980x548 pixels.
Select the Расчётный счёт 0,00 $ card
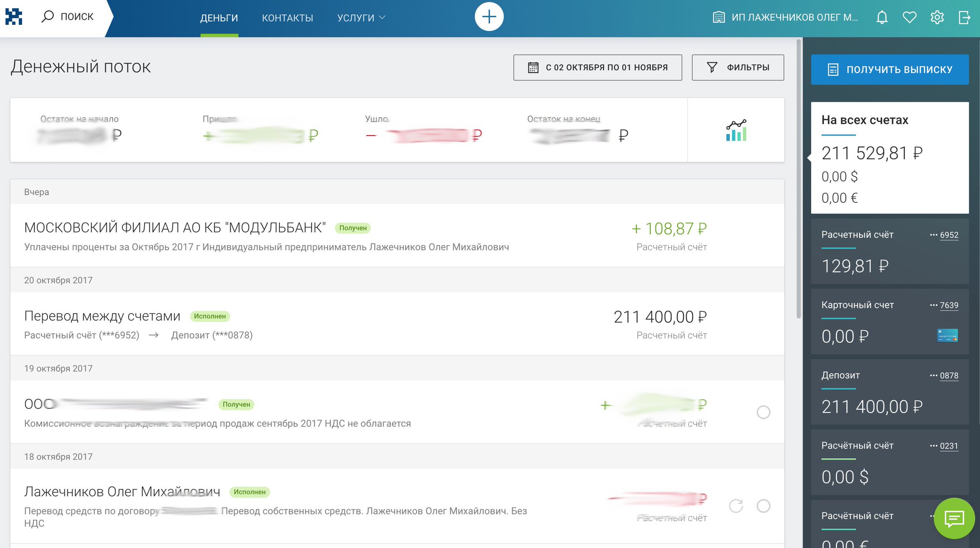890,462
